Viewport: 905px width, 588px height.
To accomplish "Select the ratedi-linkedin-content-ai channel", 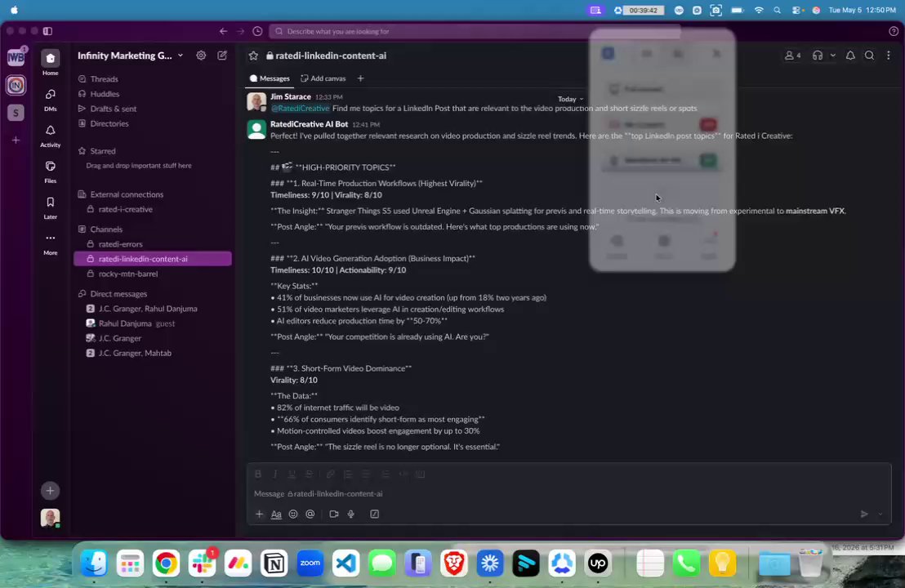I will (x=153, y=259).
